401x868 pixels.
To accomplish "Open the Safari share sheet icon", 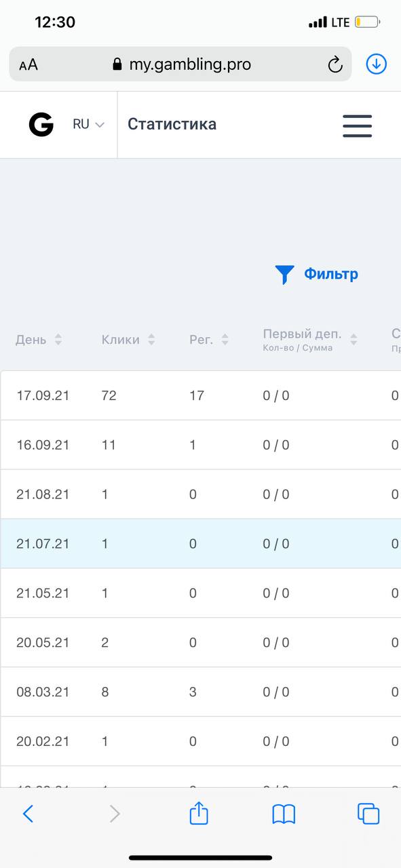I will [x=199, y=812].
